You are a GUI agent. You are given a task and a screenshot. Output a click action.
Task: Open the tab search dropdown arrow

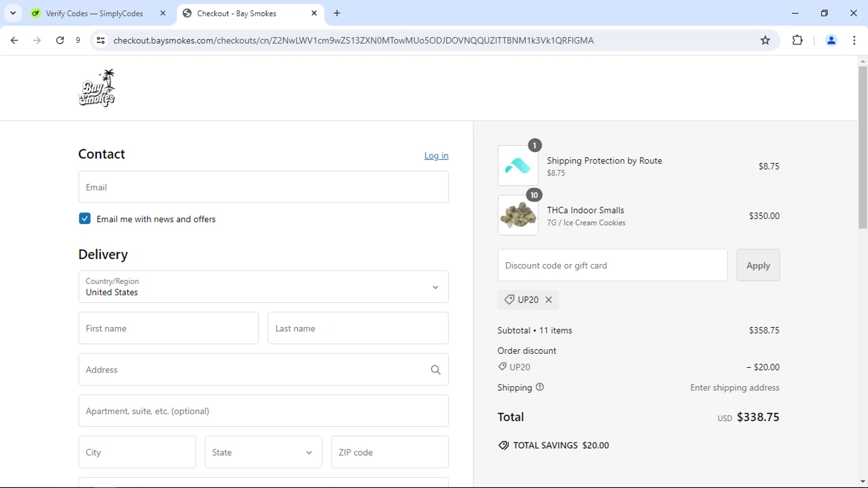point(13,13)
